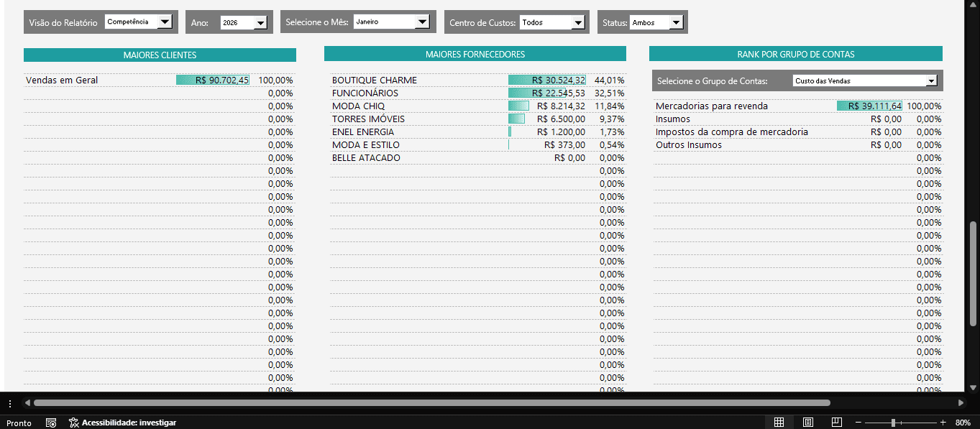The width and height of the screenshot is (980, 429).
Task: Open the Visão do Relatório Competência dropdown
Action: 165,22
